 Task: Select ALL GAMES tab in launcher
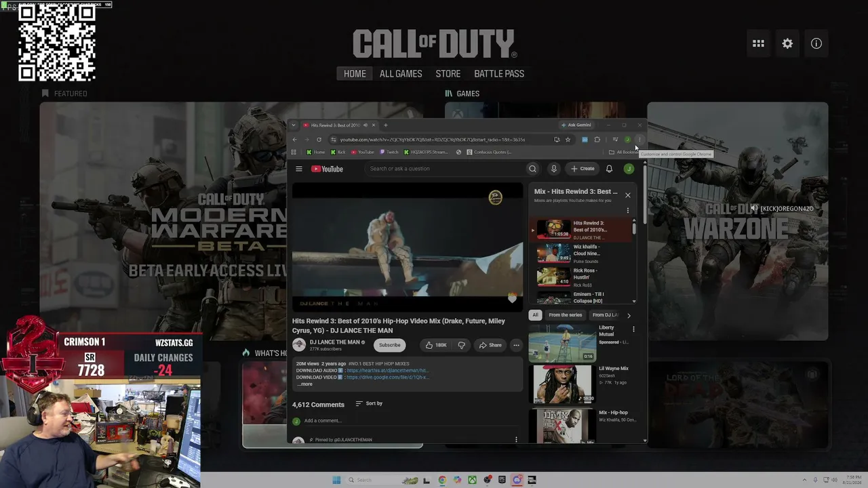(x=401, y=74)
